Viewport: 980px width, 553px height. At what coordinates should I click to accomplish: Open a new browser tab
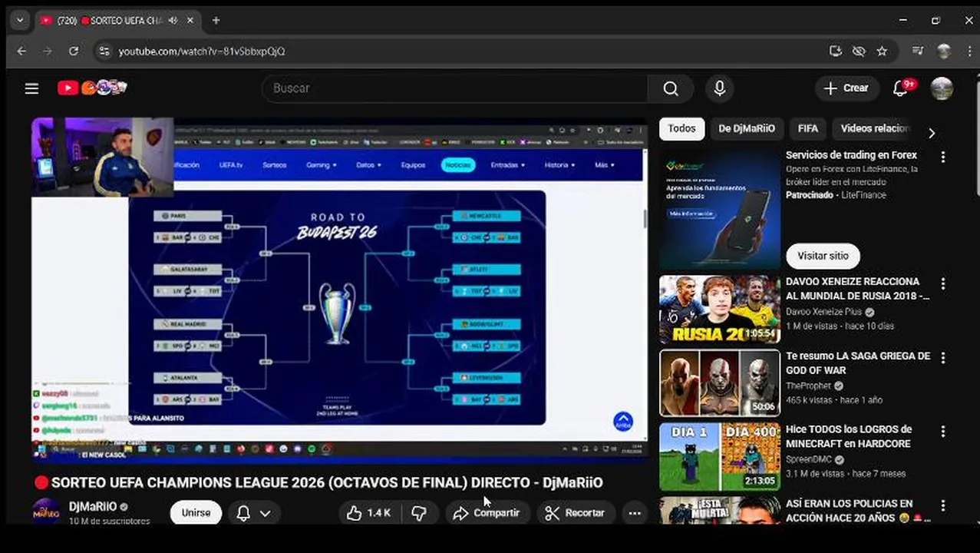point(216,21)
